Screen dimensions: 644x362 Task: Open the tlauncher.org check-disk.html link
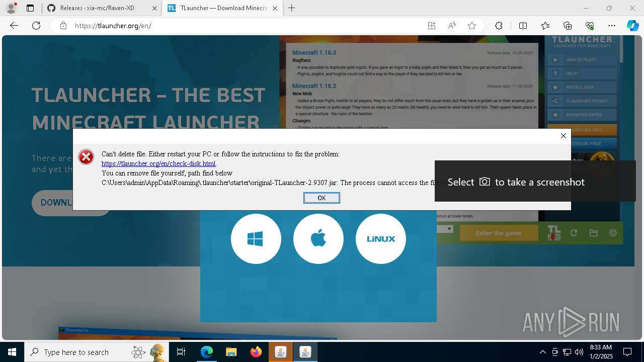point(158,163)
